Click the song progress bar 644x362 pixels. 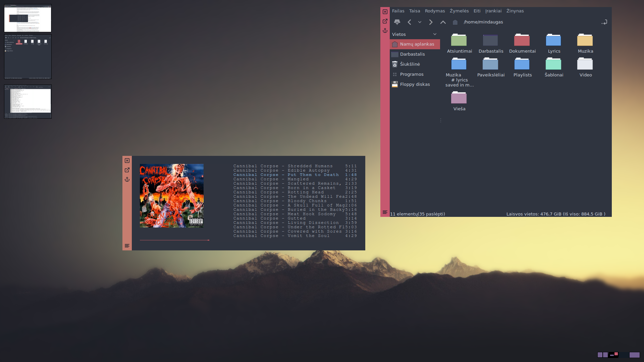pyautogui.click(x=174, y=240)
